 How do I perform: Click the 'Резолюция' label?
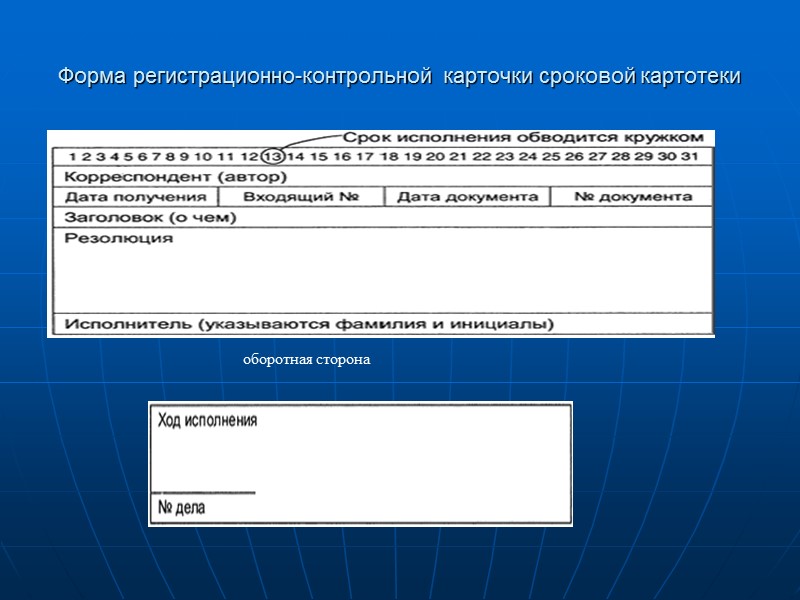coord(118,238)
